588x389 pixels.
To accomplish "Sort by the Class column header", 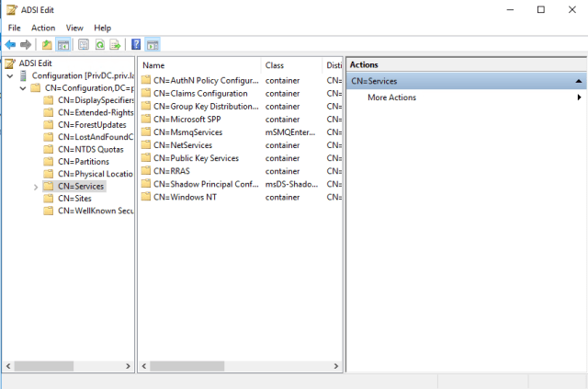I will point(275,65).
